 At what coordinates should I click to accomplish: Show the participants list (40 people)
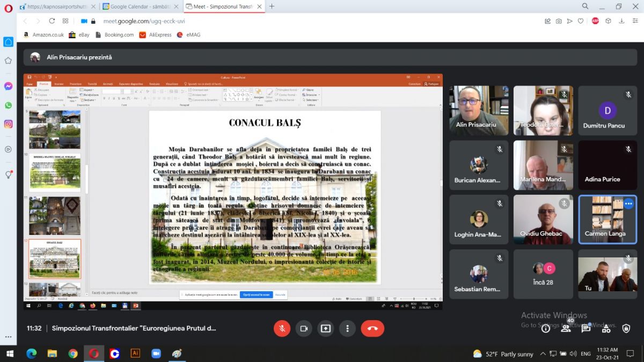(566, 328)
